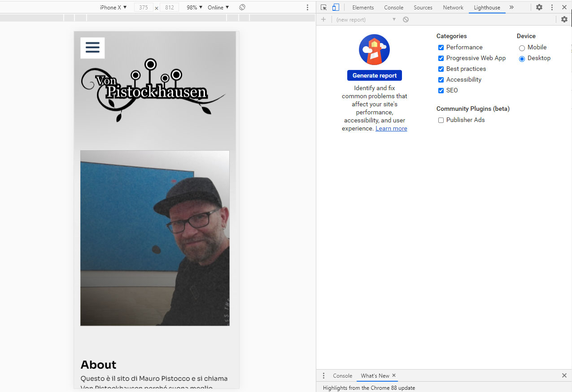The image size is (572, 392).
Task: Click the portrait photo of the man
Action: [155, 238]
